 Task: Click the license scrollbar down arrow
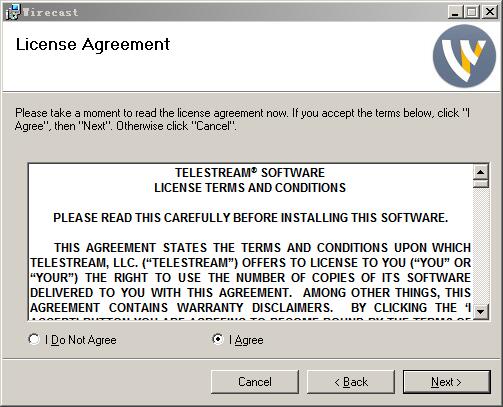coord(480,312)
